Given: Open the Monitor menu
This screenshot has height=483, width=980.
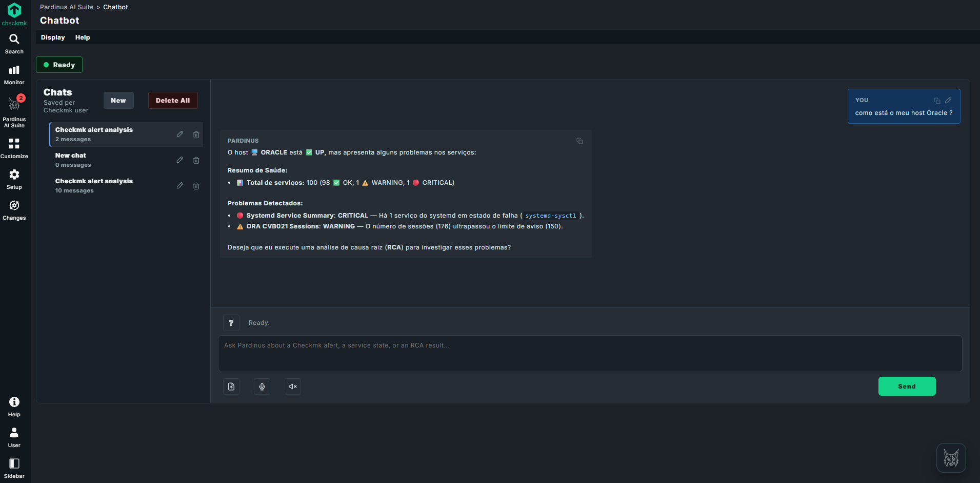Looking at the screenshot, I should click(x=14, y=75).
